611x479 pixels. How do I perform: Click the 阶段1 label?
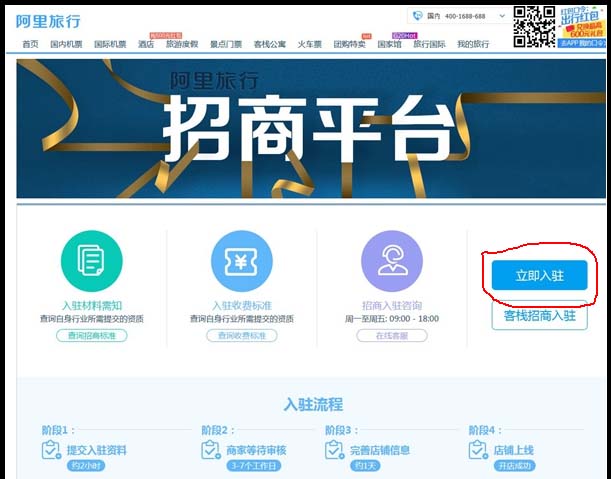[x=58, y=430]
